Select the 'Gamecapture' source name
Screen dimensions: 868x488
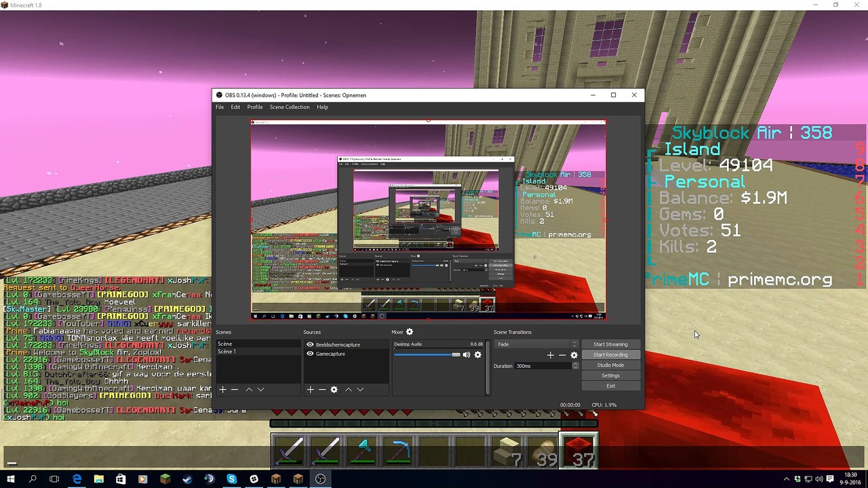[x=330, y=354]
